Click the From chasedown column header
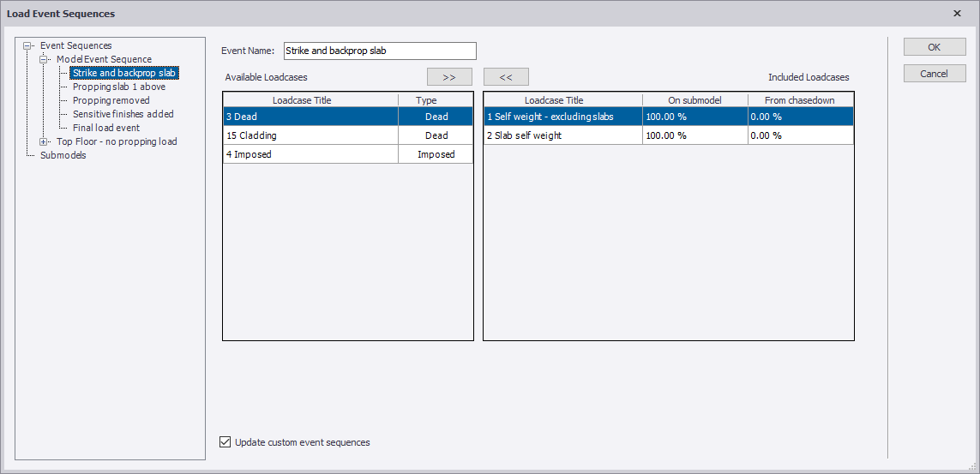This screenshot has width=980, height=474. [x=799, y=100]
